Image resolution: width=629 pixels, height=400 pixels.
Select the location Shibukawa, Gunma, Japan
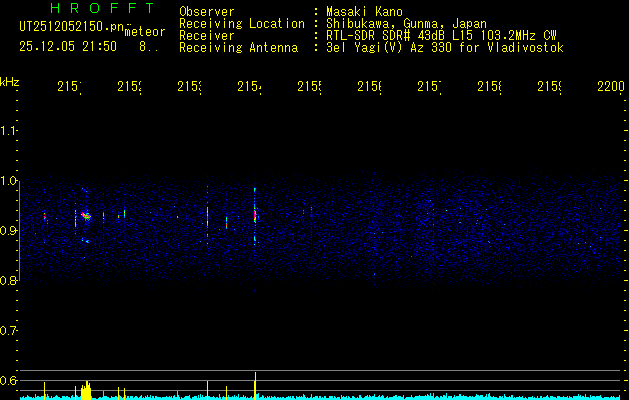406,24
